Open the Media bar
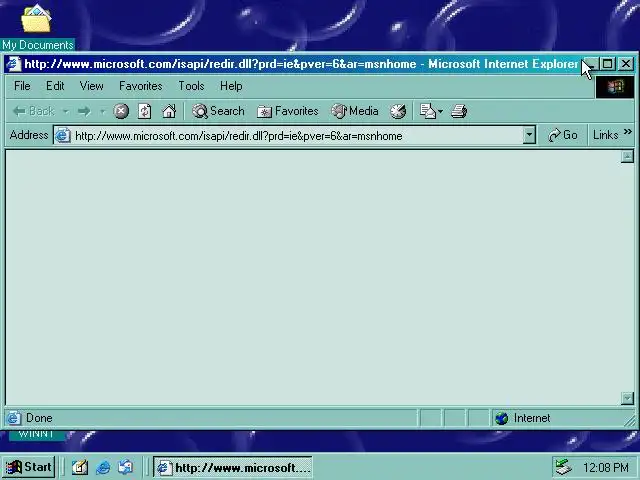The image size is (640, 480). point(355,111)
